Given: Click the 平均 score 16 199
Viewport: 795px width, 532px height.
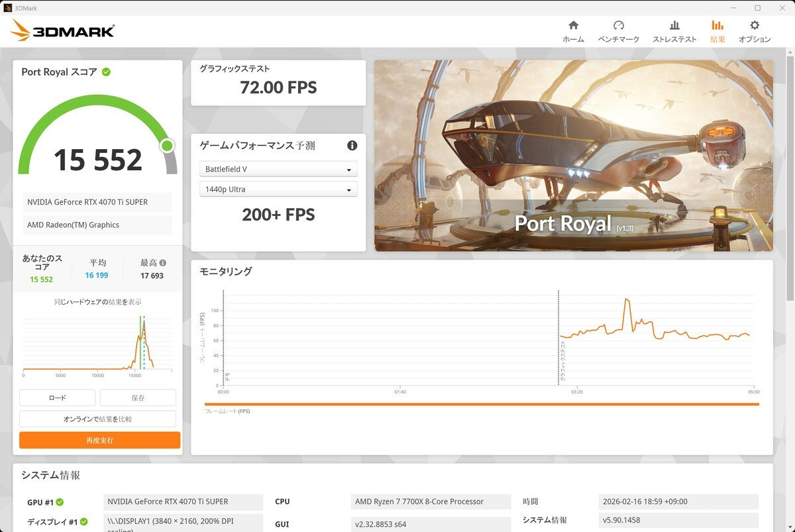Looking at the screenshot, I should click(97, 275).
